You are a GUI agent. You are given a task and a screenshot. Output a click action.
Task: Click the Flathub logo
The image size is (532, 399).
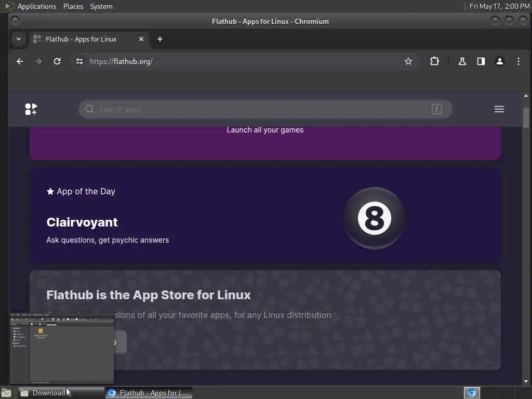(x=31, y=109)
